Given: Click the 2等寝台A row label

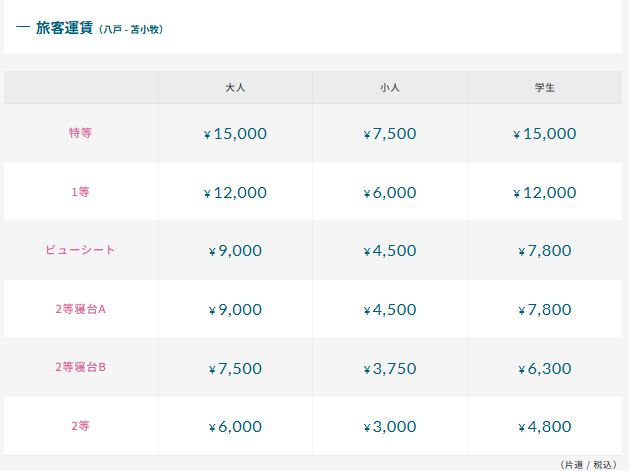Looking at the screenshot, I should (81, 309).
